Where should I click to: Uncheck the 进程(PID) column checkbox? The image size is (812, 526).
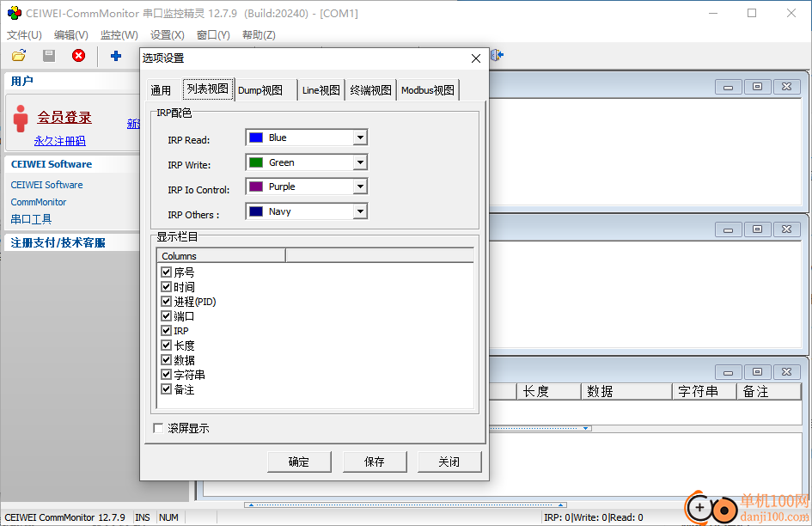click(166, 301)
